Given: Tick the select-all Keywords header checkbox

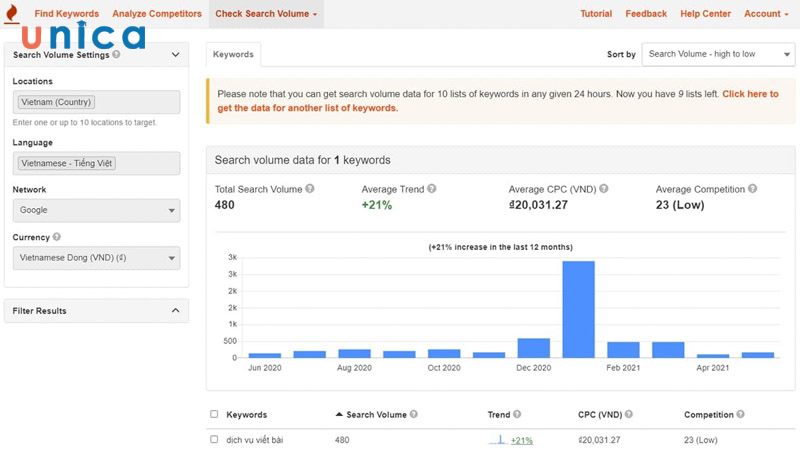Looking at the screenshot, I should click(x=214, y=415).
